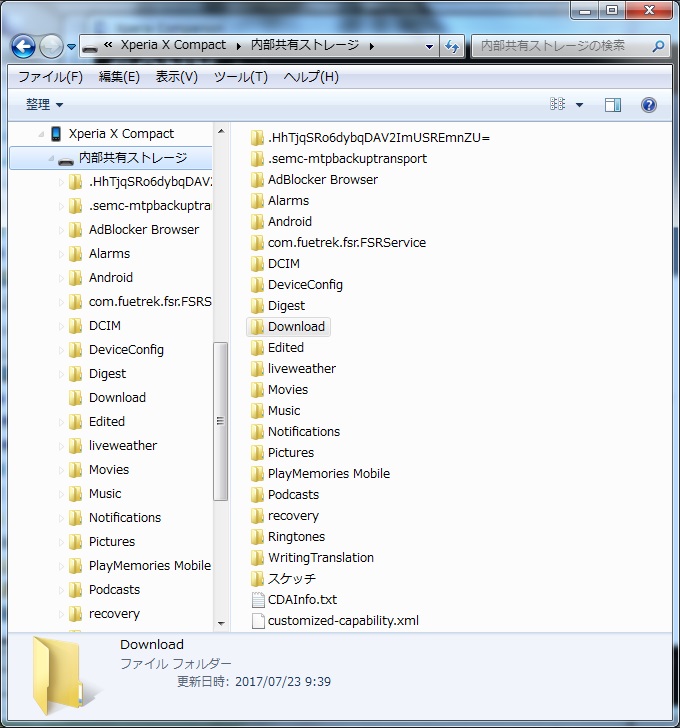Screen dimensions: 680x728
Task: Click the tree scroll up arrow
Action: click(221, 131)
